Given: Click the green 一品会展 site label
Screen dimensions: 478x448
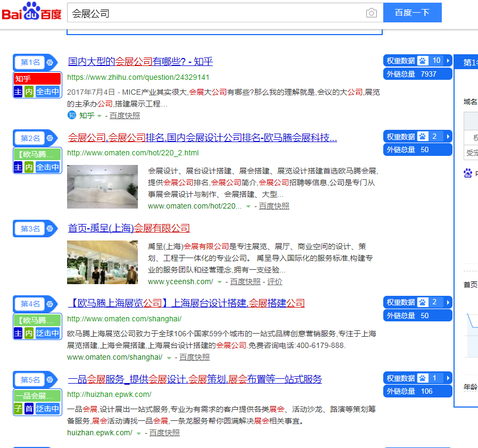Looking at the screenshot, I should pyautogui.click(x=37, y=395).
